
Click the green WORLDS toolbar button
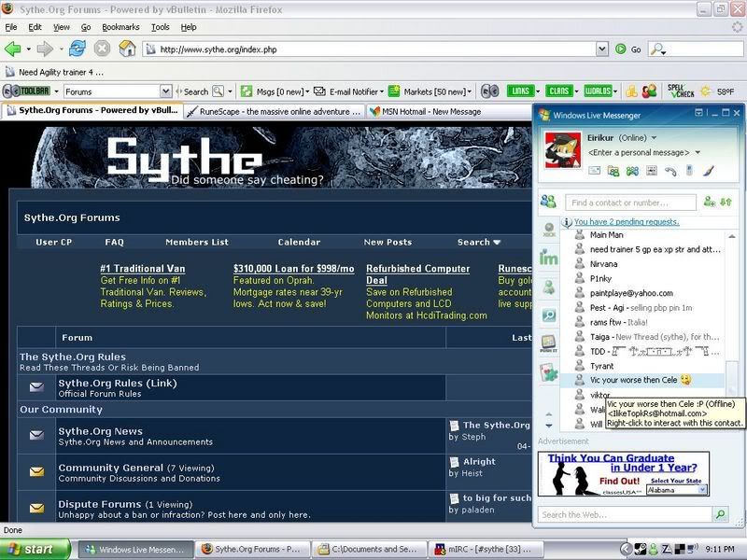coord(598,91)
